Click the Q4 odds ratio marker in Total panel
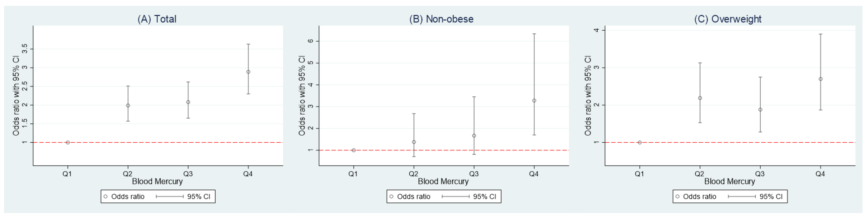 pyautogui.click(x=248, y=72)
